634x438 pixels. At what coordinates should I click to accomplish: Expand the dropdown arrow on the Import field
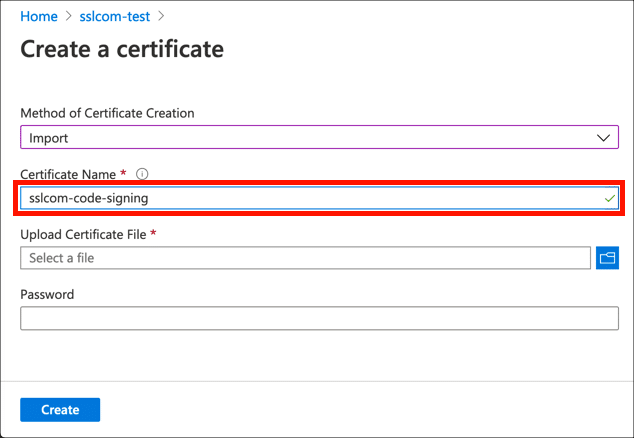point(603,138)
